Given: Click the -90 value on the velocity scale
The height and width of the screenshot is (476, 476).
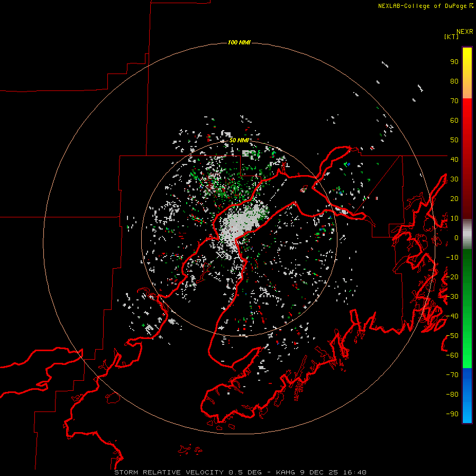Looking at the screenshot, I should pyautogui.click(x=452, y=414).
